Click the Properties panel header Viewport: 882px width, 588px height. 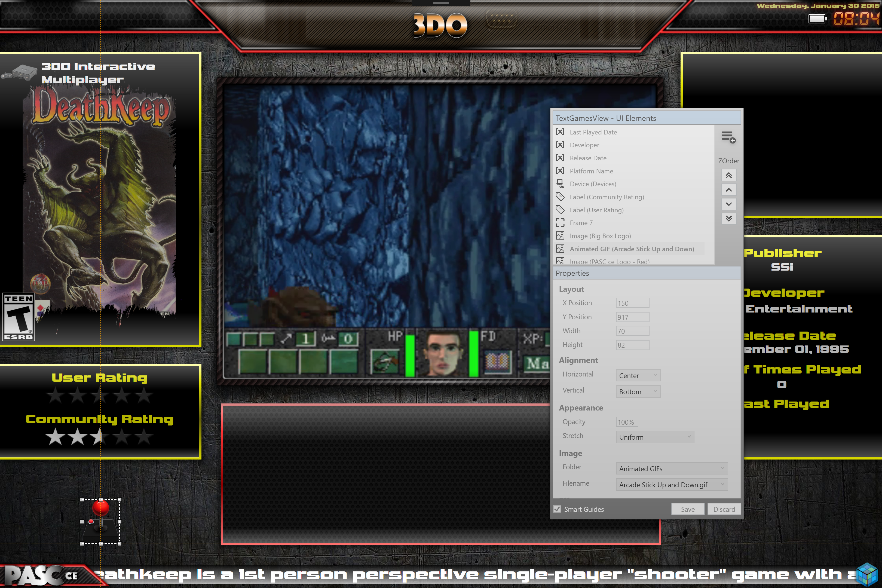tap(647, 273)
